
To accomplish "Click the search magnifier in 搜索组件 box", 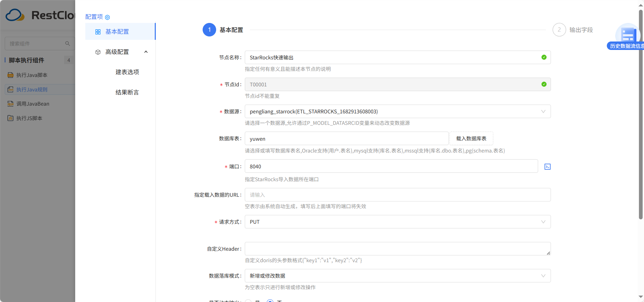I will (x=67, y=44).
